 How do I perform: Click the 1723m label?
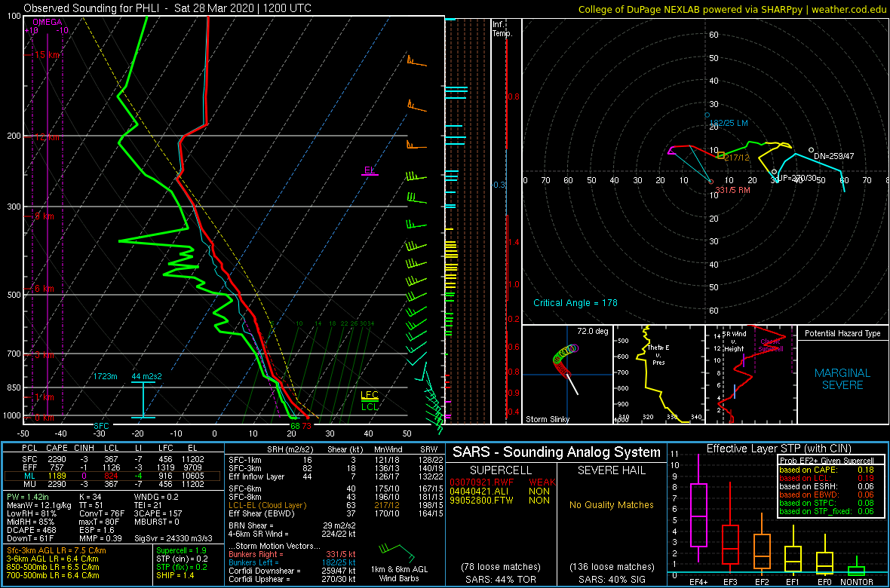point(106,376)
